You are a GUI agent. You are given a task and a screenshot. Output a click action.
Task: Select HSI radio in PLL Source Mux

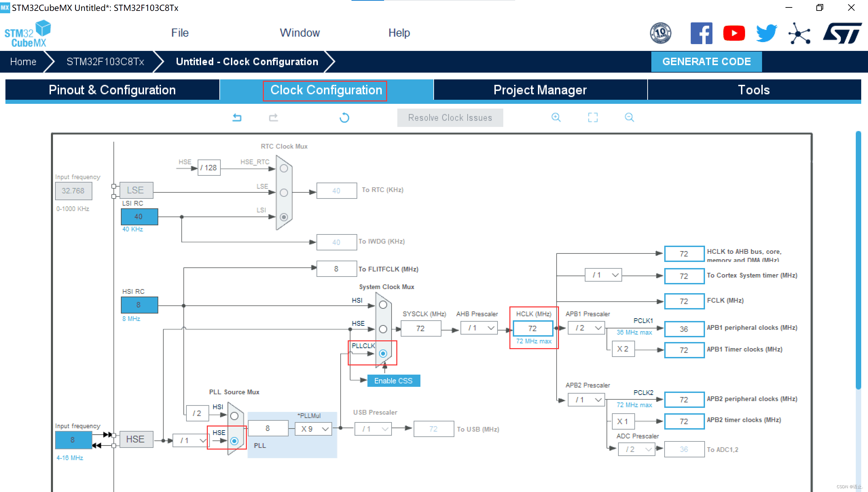coord(234,416)
